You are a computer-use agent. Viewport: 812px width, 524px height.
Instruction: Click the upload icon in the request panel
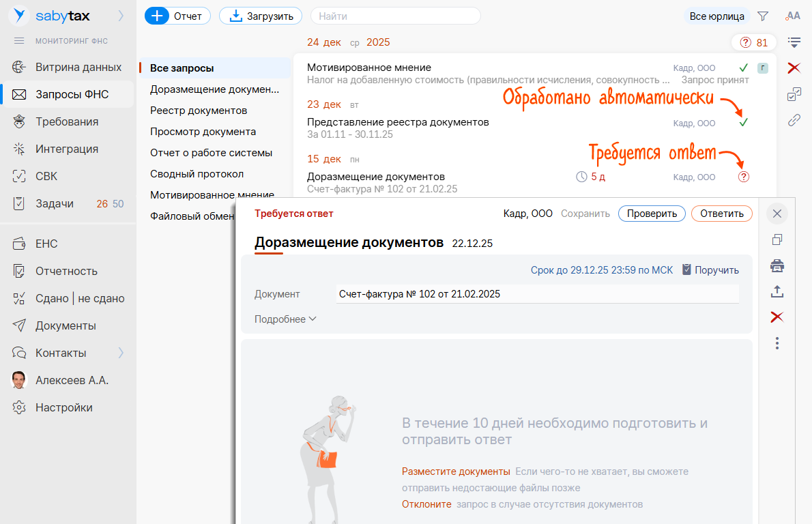[777, 291]
